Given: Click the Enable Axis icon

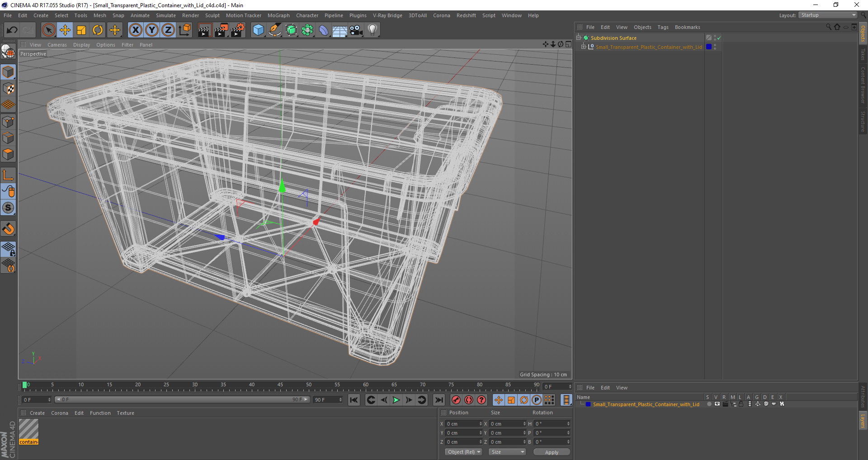Looking at the screenshot, I should coord(8,175).
